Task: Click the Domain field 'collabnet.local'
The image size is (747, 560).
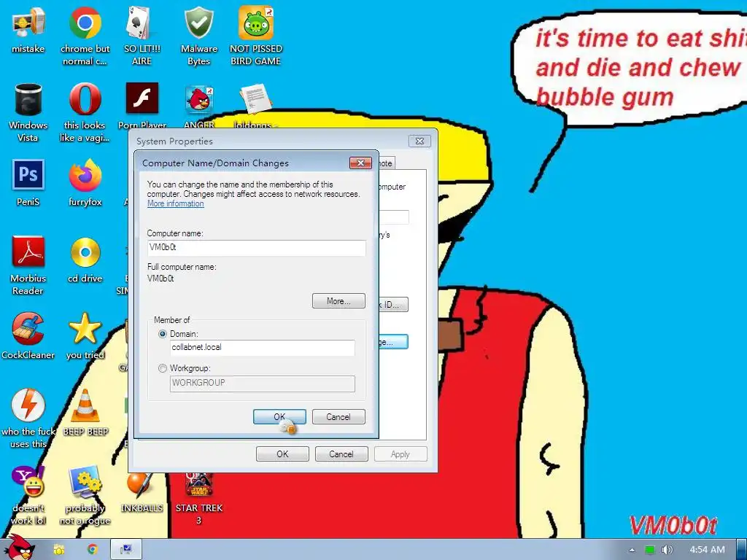Action: point(262,348)
